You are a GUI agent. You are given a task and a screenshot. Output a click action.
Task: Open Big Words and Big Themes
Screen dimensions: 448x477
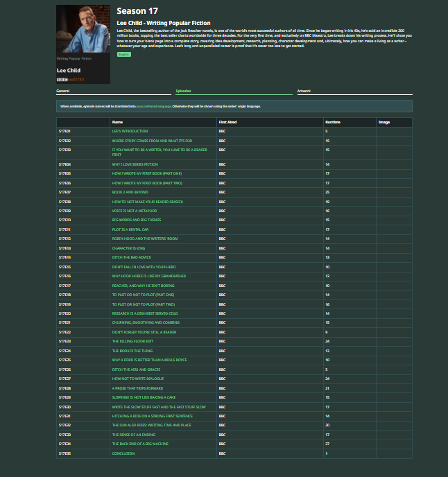[x=137, y=220]
